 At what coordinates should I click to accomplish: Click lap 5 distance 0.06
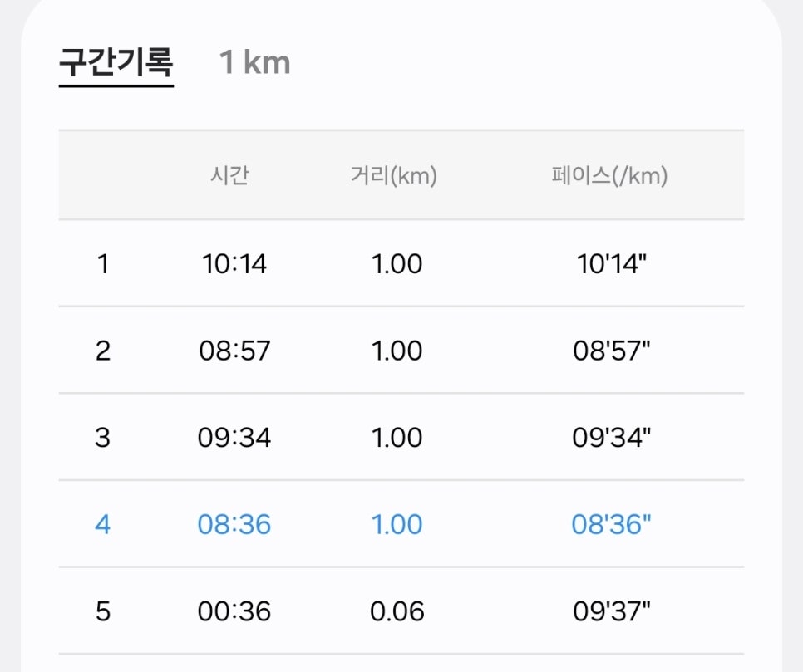397,611
